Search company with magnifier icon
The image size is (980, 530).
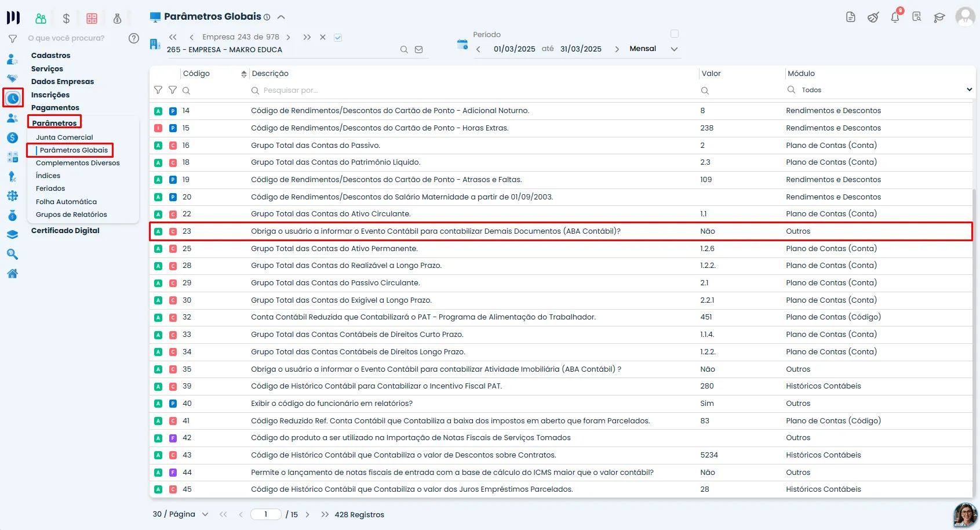pos(404,50)
